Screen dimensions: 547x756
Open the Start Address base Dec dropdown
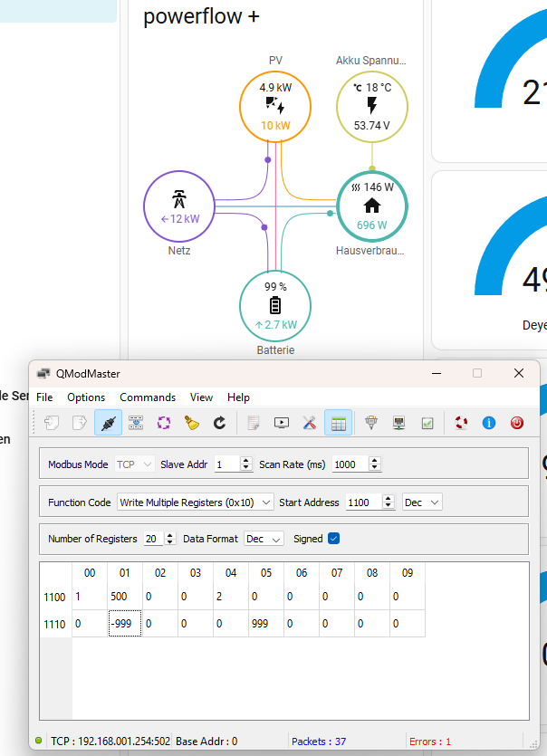point(422,502)
